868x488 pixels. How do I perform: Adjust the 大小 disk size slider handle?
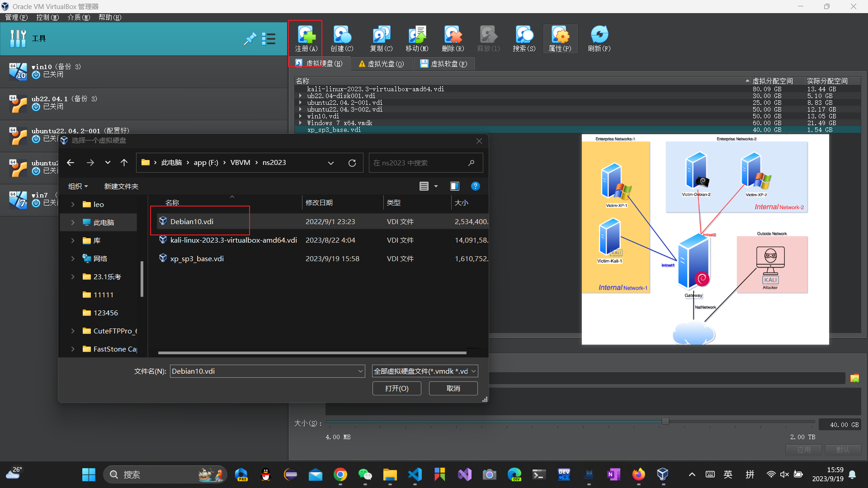(x=665, y=422)
